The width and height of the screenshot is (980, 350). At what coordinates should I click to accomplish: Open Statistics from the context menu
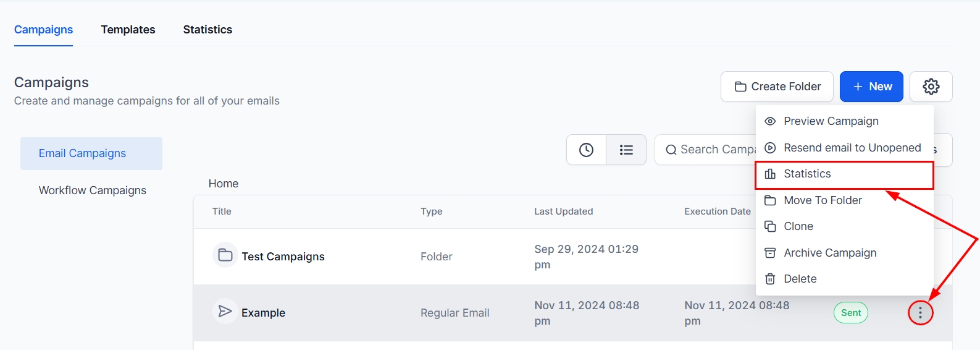[807, 174]
